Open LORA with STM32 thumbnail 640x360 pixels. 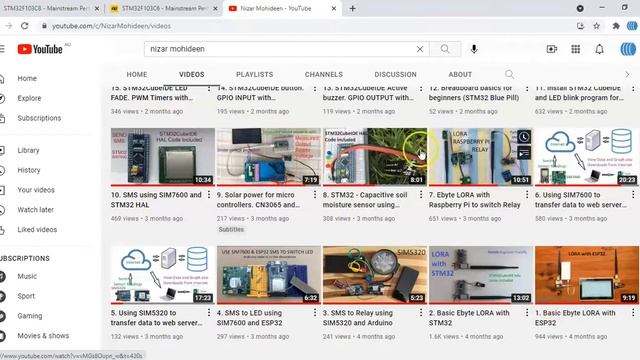click(x=481, y=275)
